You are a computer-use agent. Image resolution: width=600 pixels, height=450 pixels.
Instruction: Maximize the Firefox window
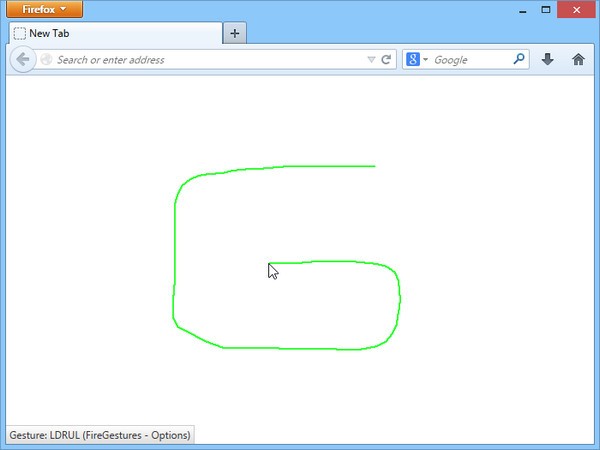546,10
